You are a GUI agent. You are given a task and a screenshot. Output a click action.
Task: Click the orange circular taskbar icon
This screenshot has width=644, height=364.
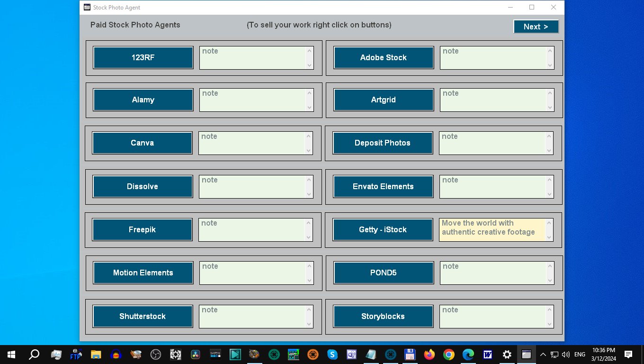coord(313,354)
